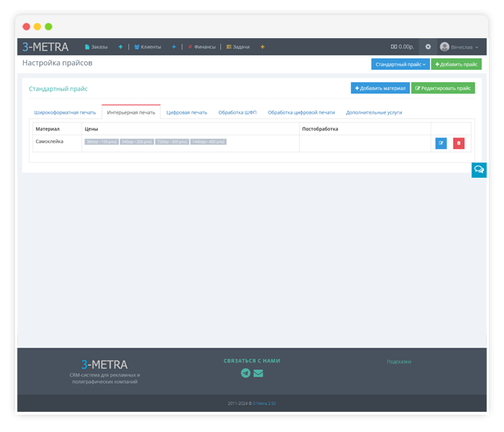Open the Дополнительные услуги tab
The height and width of the screenshot is (432, 504).
374,112
